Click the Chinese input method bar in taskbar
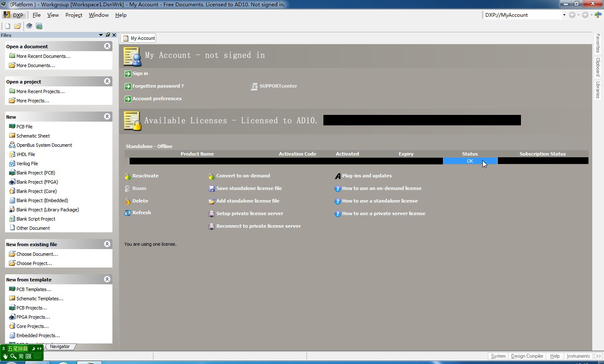Viewport: 604px width, 364px height. click(x=22, y=352)
